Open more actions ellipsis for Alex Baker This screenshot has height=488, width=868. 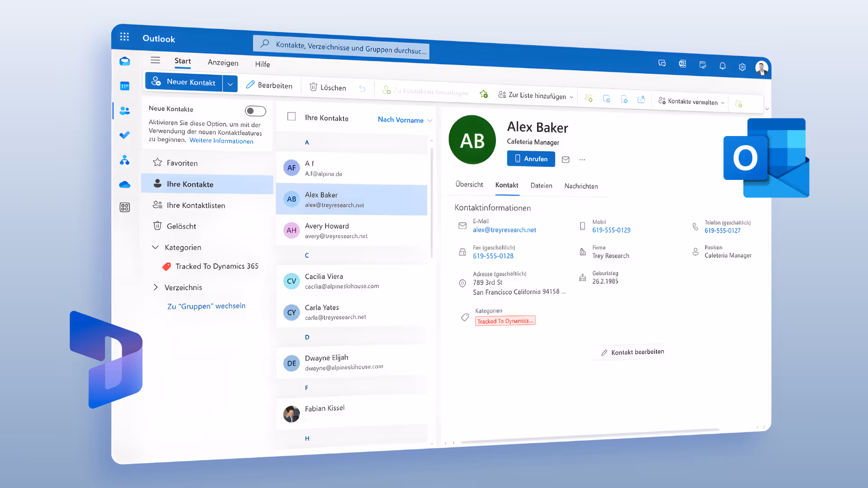(582, 160)
